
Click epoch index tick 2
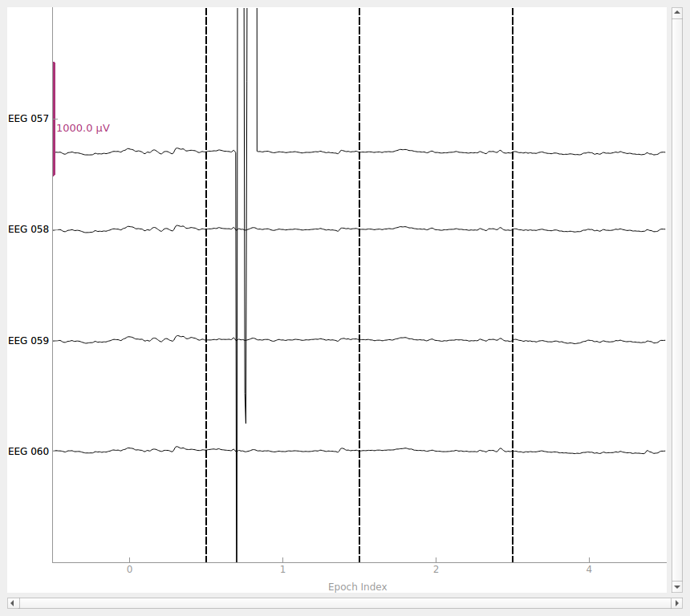click(x=436, y=569)
